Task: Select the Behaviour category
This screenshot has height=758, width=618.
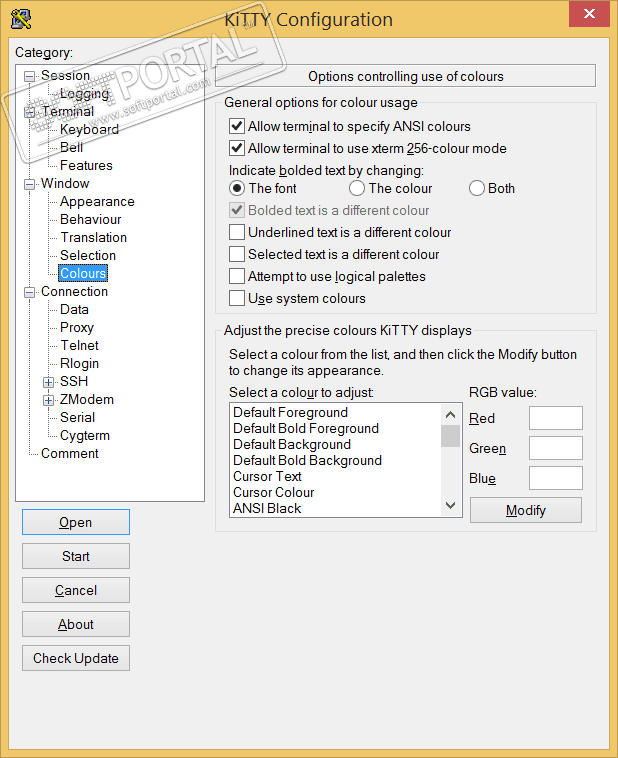Action: coord(90,219)
